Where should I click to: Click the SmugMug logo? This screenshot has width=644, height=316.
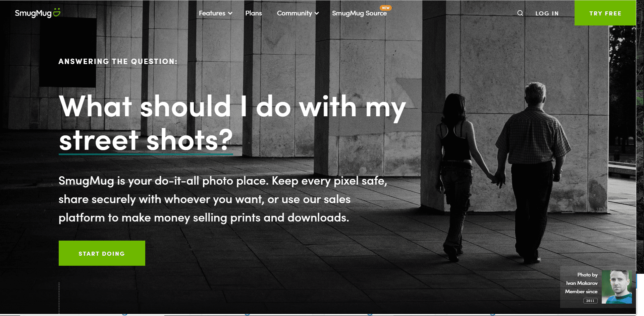38,13
